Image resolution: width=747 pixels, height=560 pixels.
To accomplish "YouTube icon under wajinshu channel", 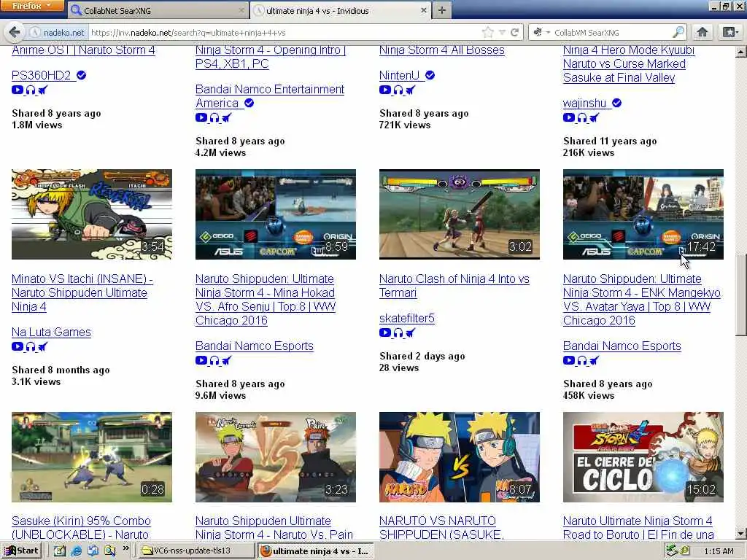I will coord(569,117).
